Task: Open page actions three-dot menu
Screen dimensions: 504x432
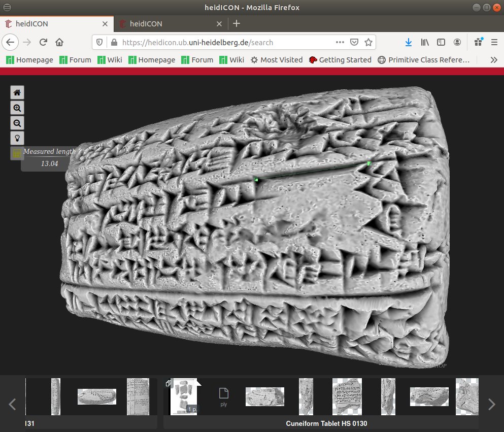Action: (x=340, y=42)
